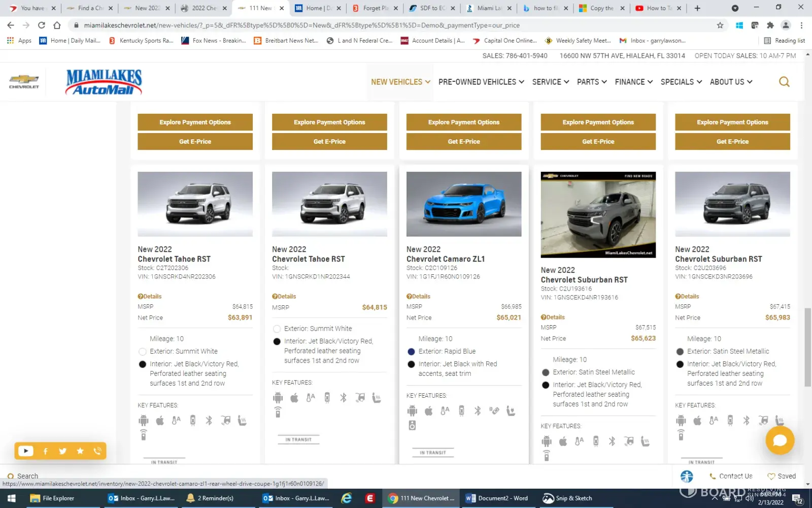The width and height of the screenshot is (812, 508).
Task: Expand Details for the Camaro ZL1
Action: (x=419, y=296)
